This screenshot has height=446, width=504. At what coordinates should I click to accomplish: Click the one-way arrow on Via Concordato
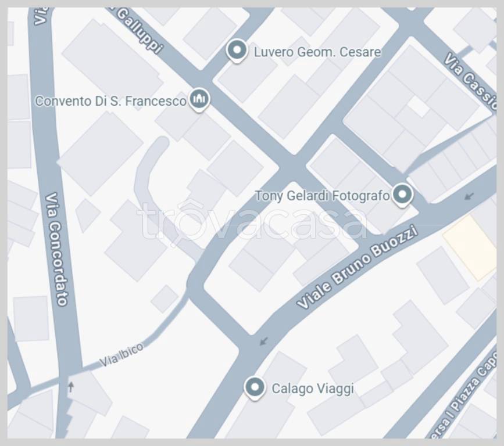click(x=71, y=387)
